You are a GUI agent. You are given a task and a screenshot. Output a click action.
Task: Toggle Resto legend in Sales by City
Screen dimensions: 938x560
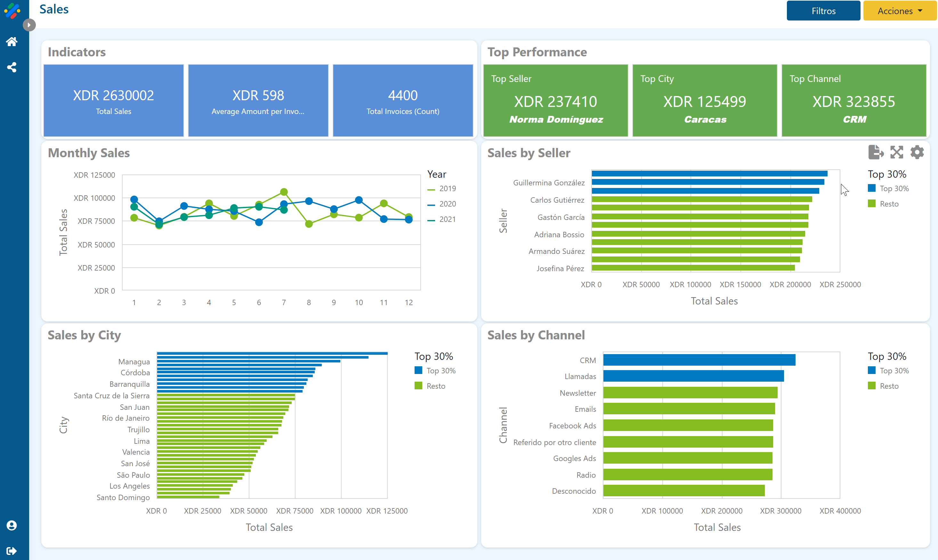tap(435, 386)
